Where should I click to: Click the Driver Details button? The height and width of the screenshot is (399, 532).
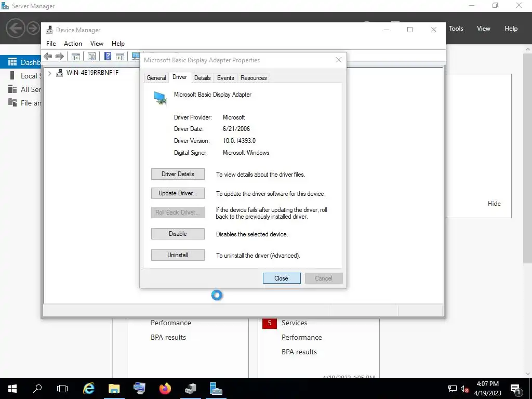178,174
